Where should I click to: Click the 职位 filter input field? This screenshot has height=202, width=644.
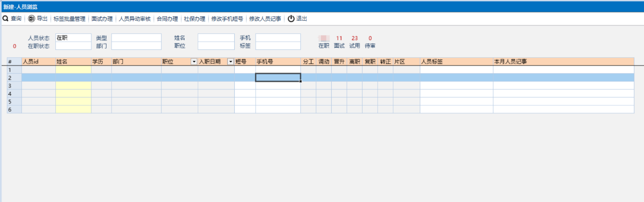[x=216, y=46]
